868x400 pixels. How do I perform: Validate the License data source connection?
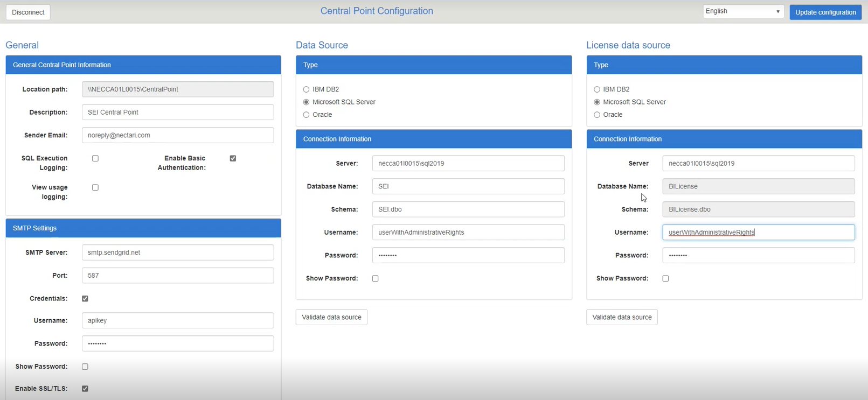[622, 317]
